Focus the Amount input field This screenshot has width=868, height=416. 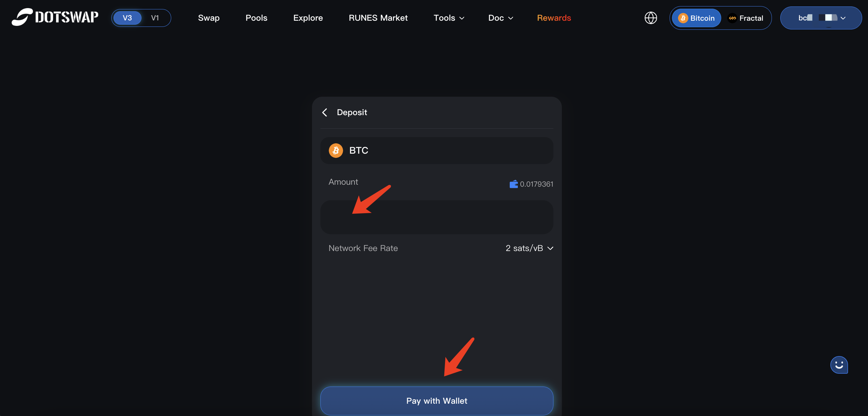436,217
